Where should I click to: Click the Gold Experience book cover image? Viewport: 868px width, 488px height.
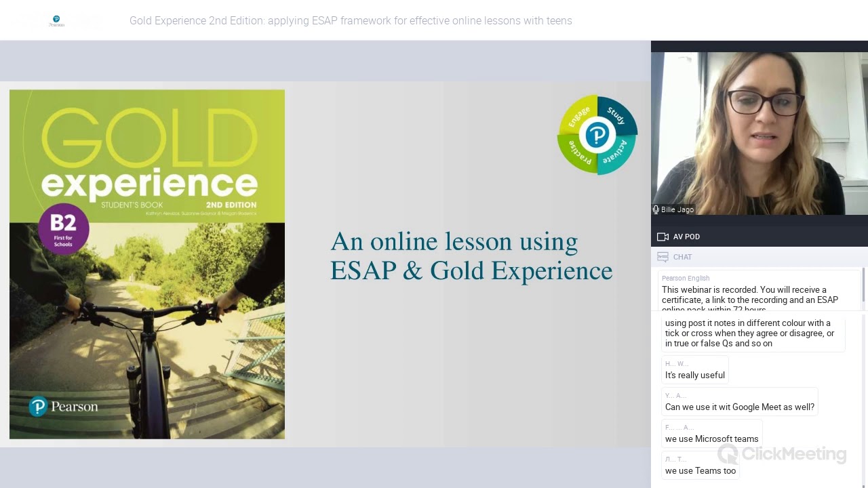click(x=147, y=264)
